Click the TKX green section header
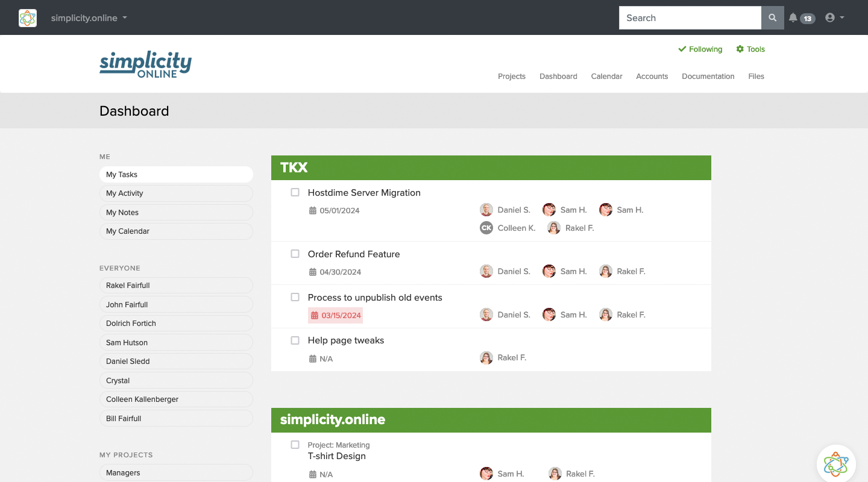This screenshot has height=482, width=868. point(491,167)
